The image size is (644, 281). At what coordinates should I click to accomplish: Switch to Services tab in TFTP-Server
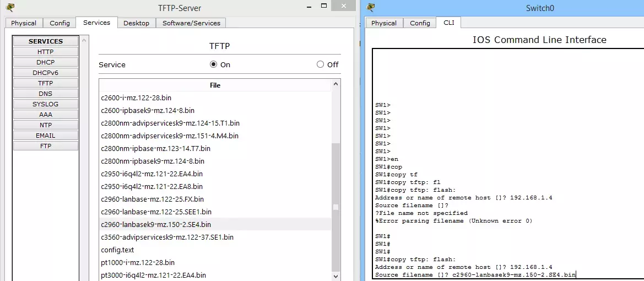96,23
